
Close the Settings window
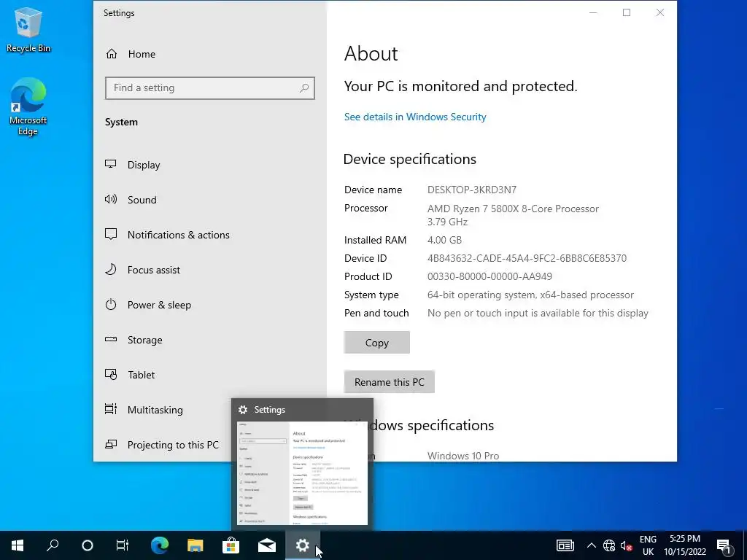coord(659,13)
